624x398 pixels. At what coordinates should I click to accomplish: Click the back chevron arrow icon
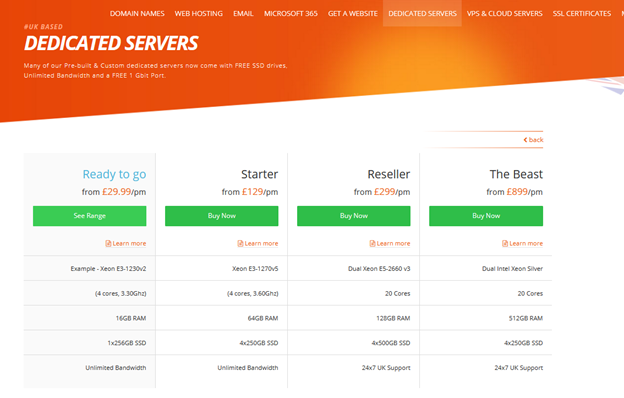click(525, 140)
